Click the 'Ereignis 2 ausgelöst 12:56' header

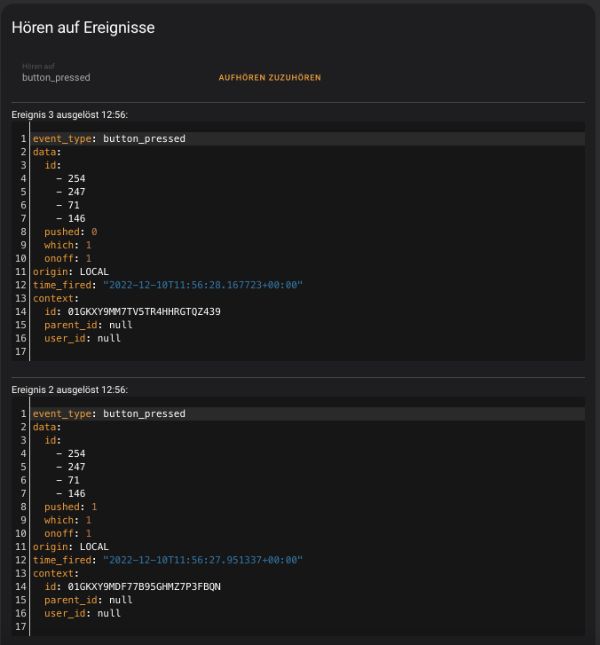[x=69, y=389]
